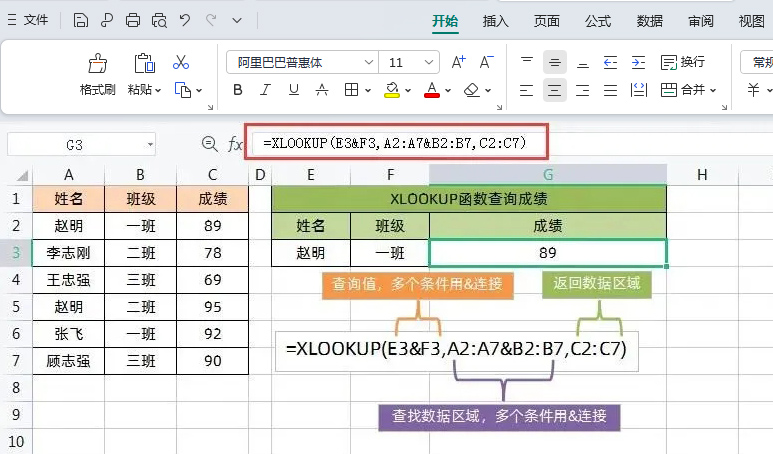The height and width of the screenshot is (454, 773).
Task: Toggle italic formatting
Action: pyautogui.click(x=266, y=90)
